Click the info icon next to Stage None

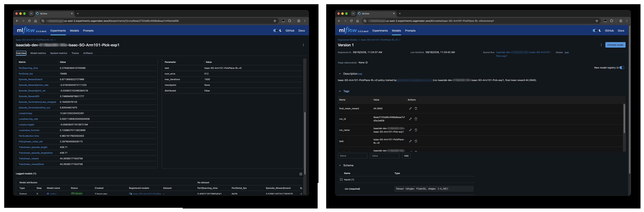tap(366, 63)
